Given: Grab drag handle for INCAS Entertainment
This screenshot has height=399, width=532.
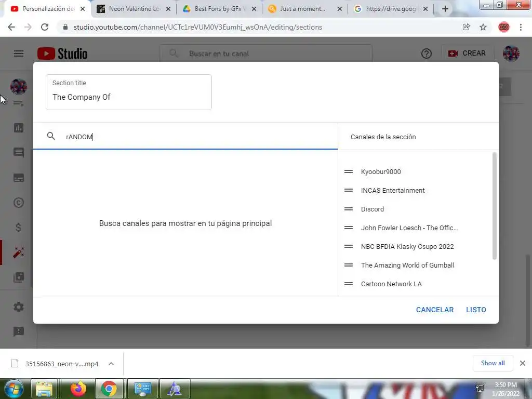Looking at the screenshot, I should 349,190.
